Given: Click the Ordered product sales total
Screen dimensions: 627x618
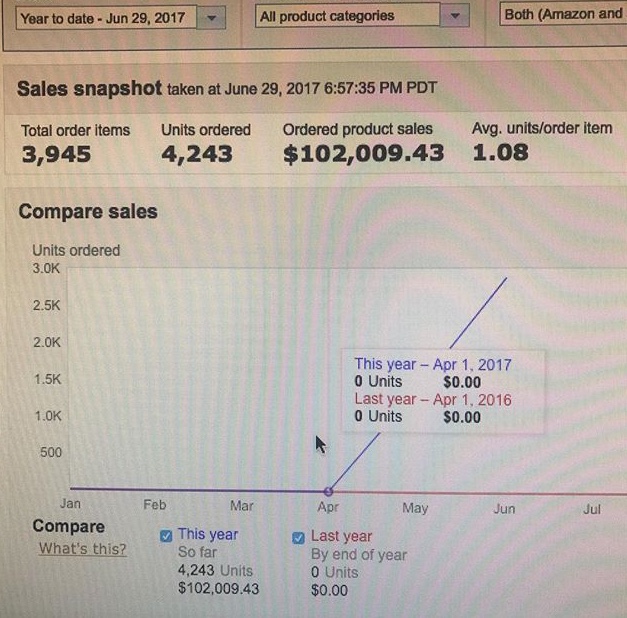Looking at the screenshot, I should (x=363, y=154).
